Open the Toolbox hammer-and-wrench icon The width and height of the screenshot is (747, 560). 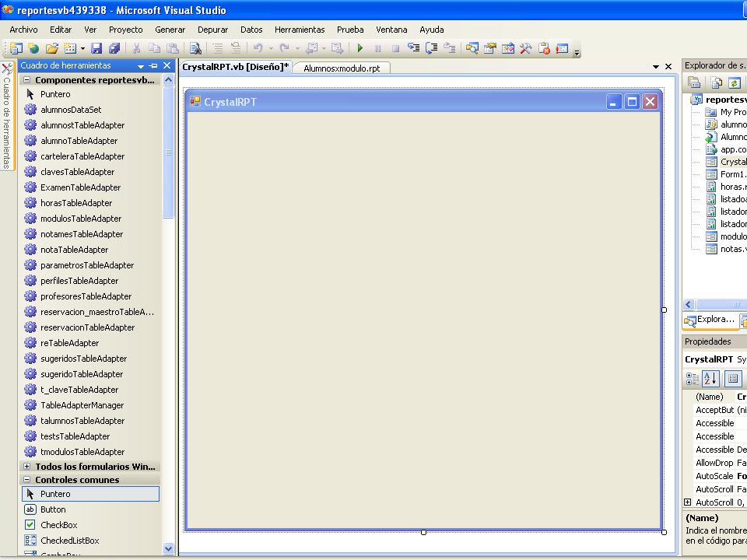525,48
